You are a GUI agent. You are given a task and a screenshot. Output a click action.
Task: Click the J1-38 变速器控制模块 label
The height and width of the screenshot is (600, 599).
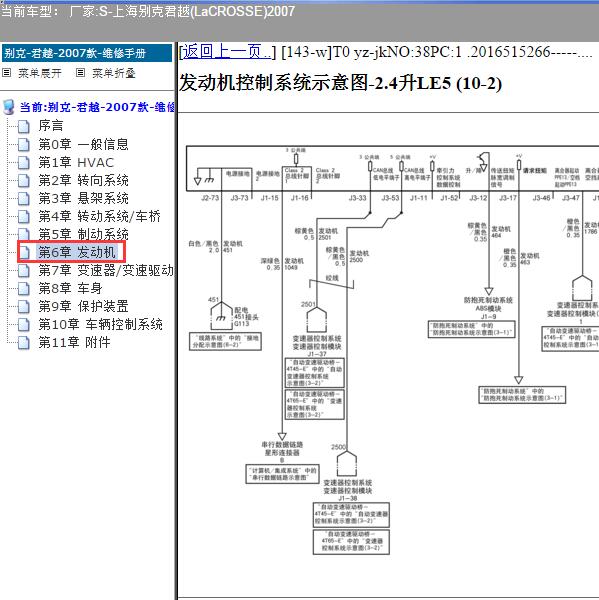pyautogui.click(x=348, y=490)
